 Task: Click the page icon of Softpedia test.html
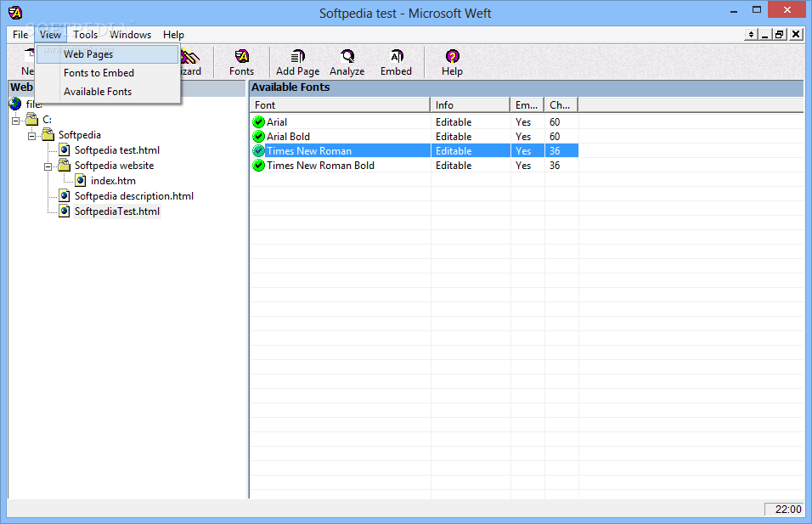coord(65,150)
